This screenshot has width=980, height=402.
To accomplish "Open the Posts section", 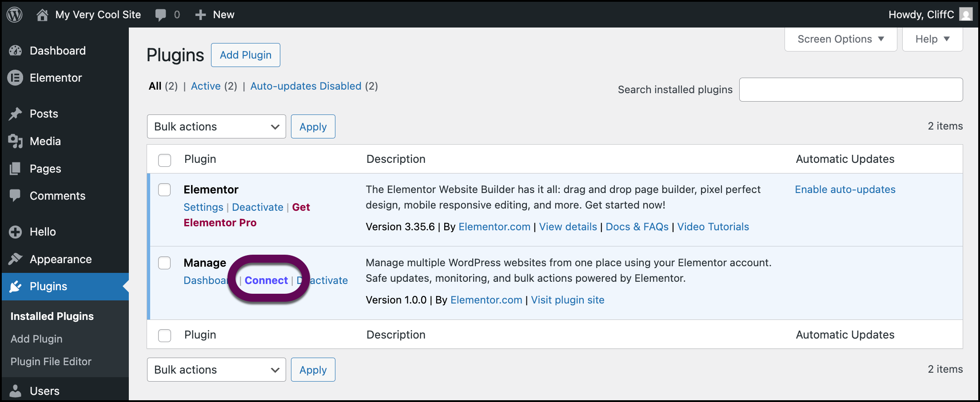I will point(45,114).
